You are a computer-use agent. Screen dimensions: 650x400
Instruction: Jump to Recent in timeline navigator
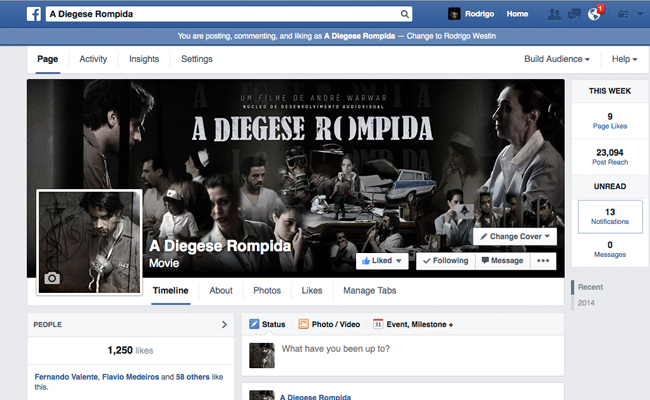590,287
